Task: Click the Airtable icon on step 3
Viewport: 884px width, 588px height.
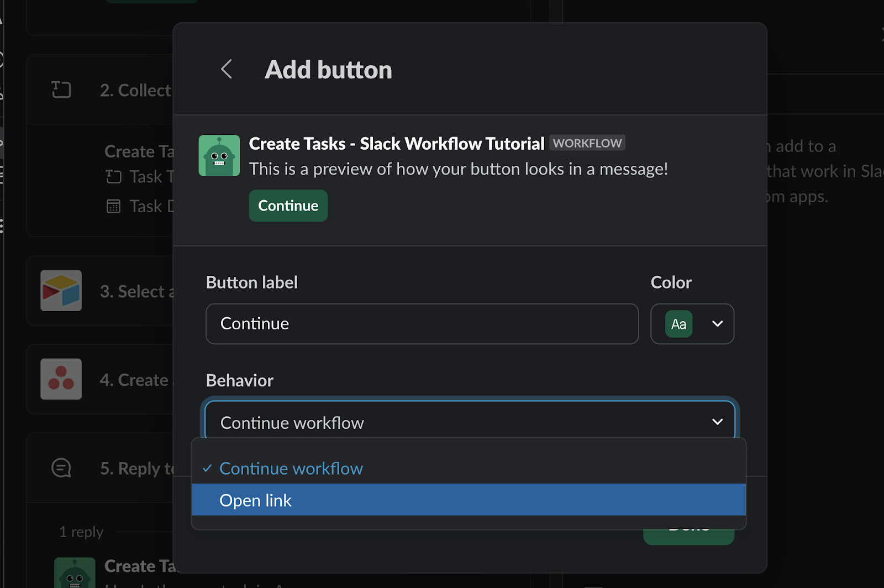Action: click(61, 291)
